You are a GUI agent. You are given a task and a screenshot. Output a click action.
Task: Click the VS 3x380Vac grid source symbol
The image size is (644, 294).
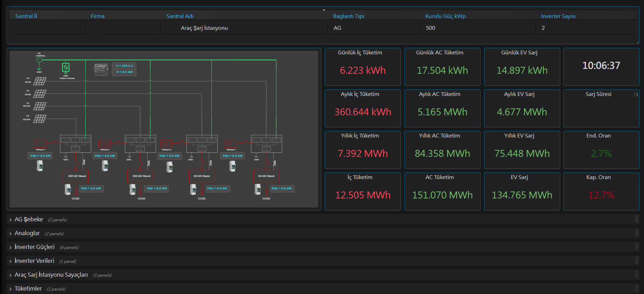tap(39, 60)
